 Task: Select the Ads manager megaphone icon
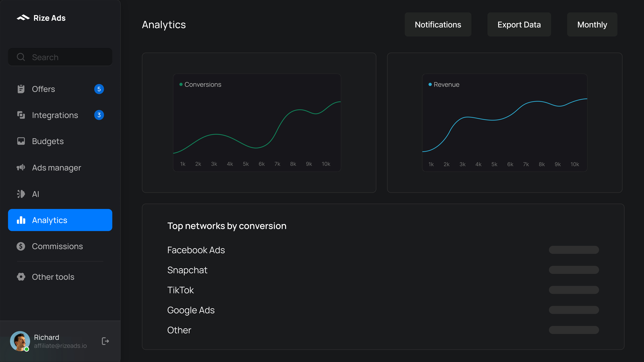pyautogui.click(x=21, y=167)
